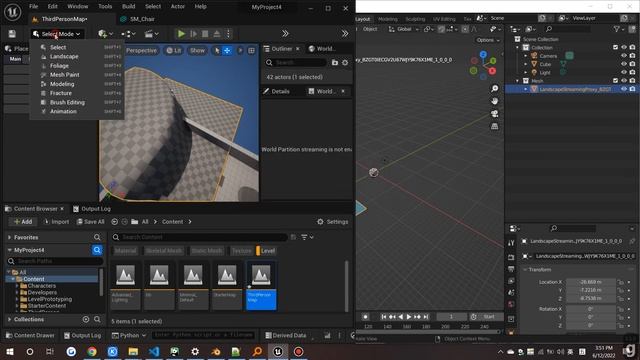Hide the Light object in Blender outliner
640x360 pixels.
pos(624,72)
